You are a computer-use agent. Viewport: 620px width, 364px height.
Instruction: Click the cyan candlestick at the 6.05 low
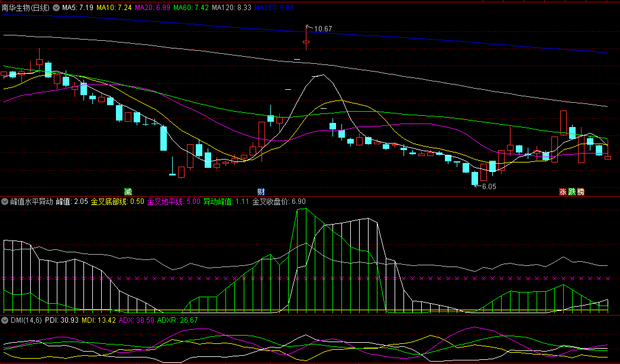click(x=474, y=178)
